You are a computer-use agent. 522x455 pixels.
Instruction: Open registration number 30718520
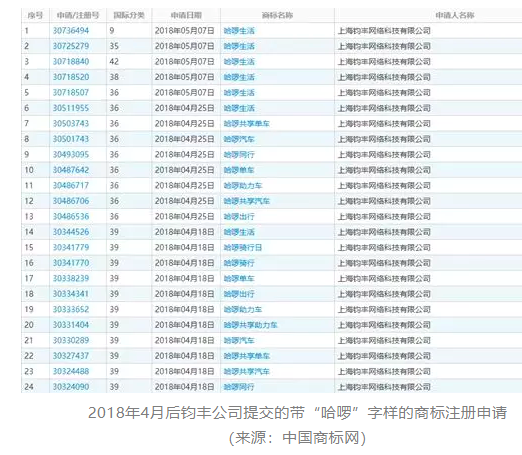pos(71,77)
